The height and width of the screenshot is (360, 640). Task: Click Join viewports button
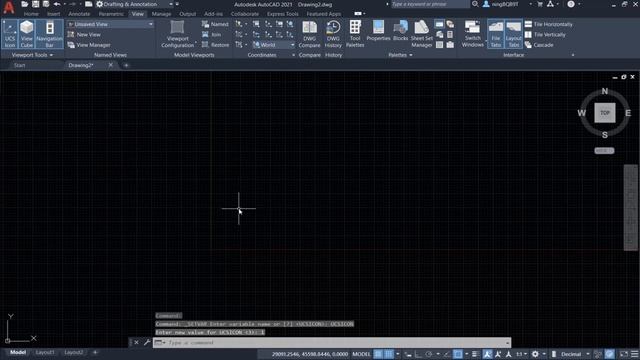pos(211,35)
